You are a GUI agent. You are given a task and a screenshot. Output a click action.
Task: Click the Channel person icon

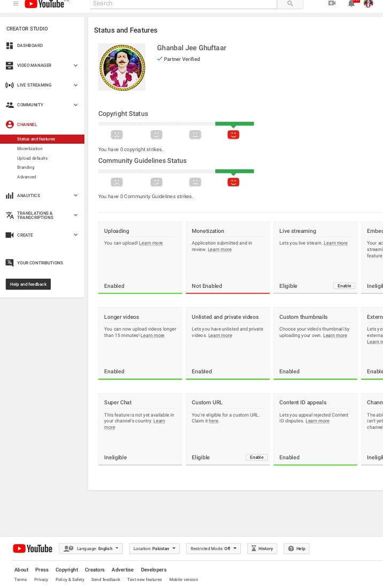(10, 124)
